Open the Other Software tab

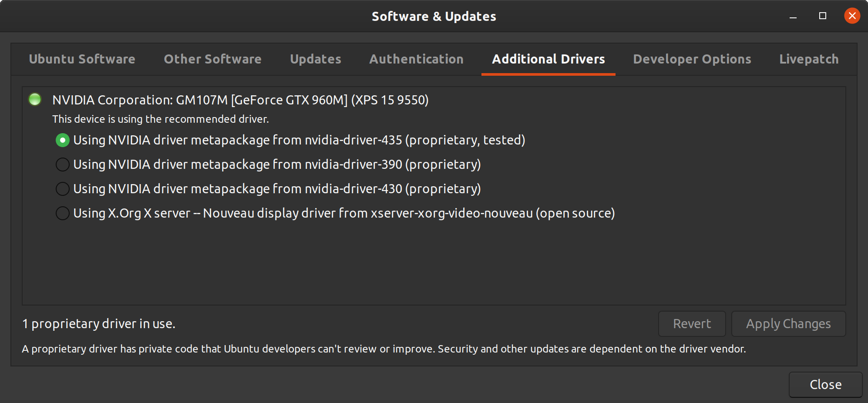(x=212, y=59)
